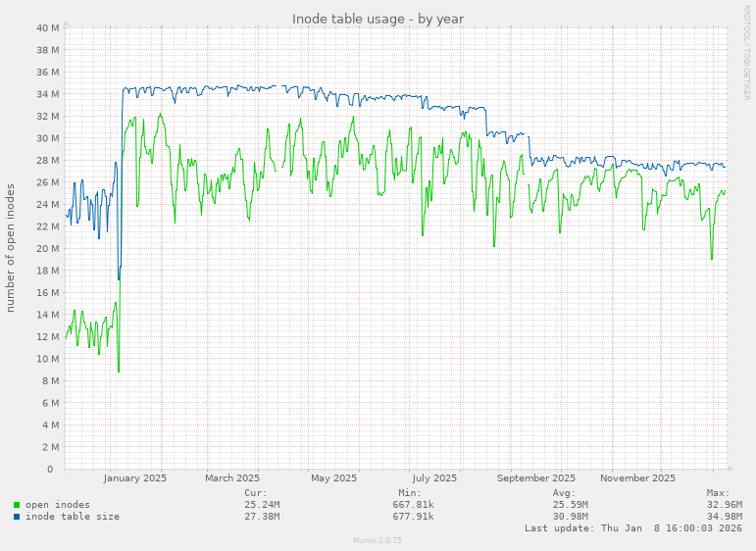Click the 'March 2025' axis label
Viewport: 756px width, 551px height.
232,478
